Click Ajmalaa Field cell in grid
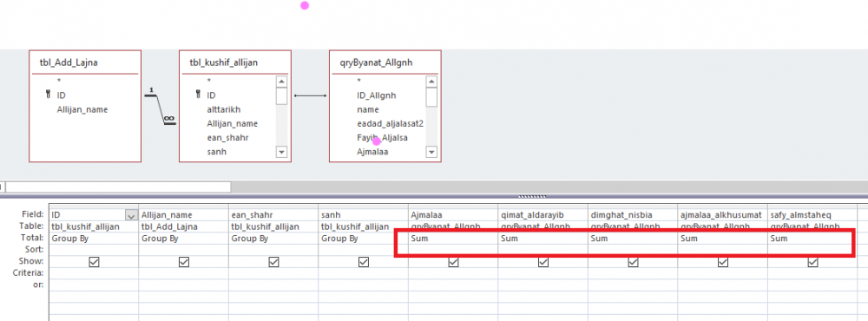Screen dimensions: 868x321 click(x=453, y=215)
